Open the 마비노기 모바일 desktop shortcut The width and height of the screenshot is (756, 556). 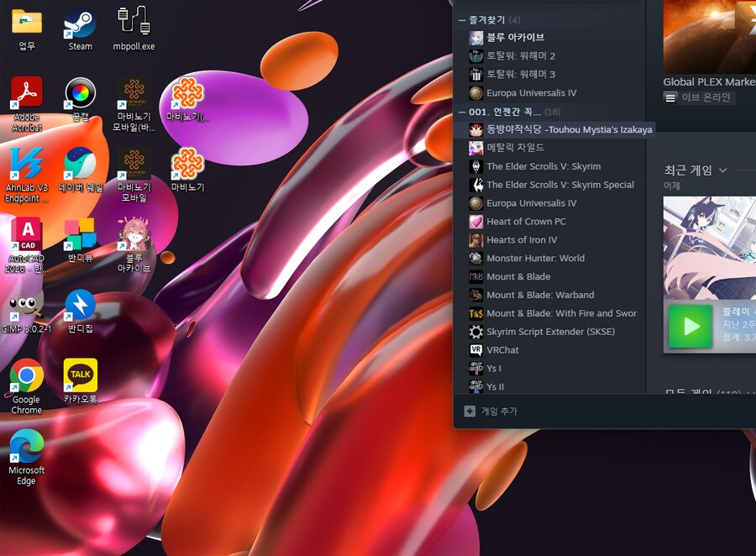[x=134, y=175]
